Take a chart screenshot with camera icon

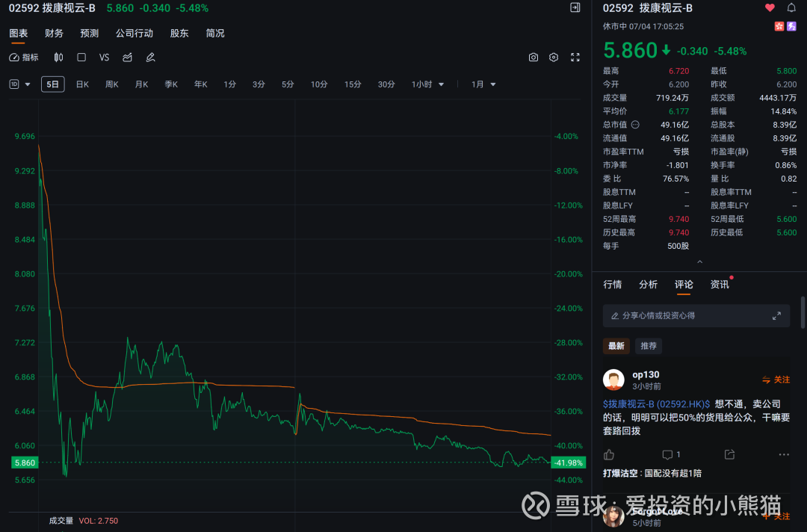[x=534, y=58]
